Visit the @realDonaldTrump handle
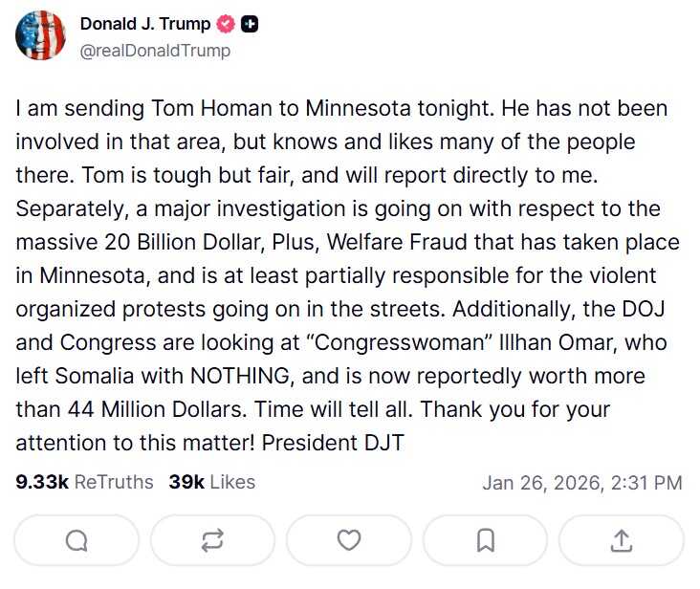This screenshot has width=700, height=589. (155, 51)
